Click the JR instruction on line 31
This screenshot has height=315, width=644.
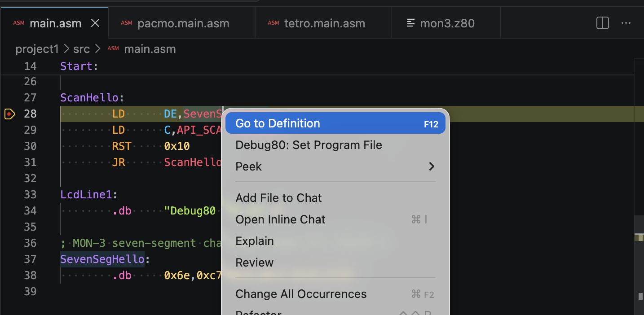[x=119, y=162]
